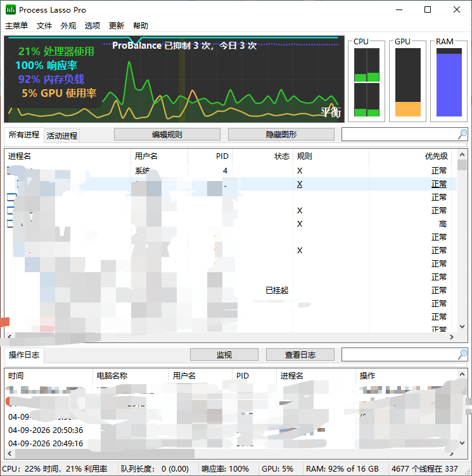472x476 pixels.
Task: Select the 操作日志 tab
Action: coord(24,355)
